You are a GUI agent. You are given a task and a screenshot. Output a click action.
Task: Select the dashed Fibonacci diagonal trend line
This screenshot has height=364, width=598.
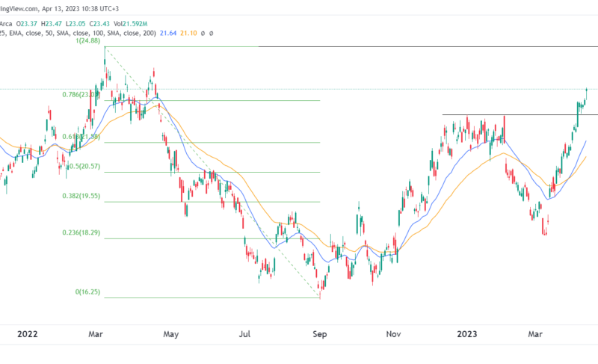click(212, 172)
